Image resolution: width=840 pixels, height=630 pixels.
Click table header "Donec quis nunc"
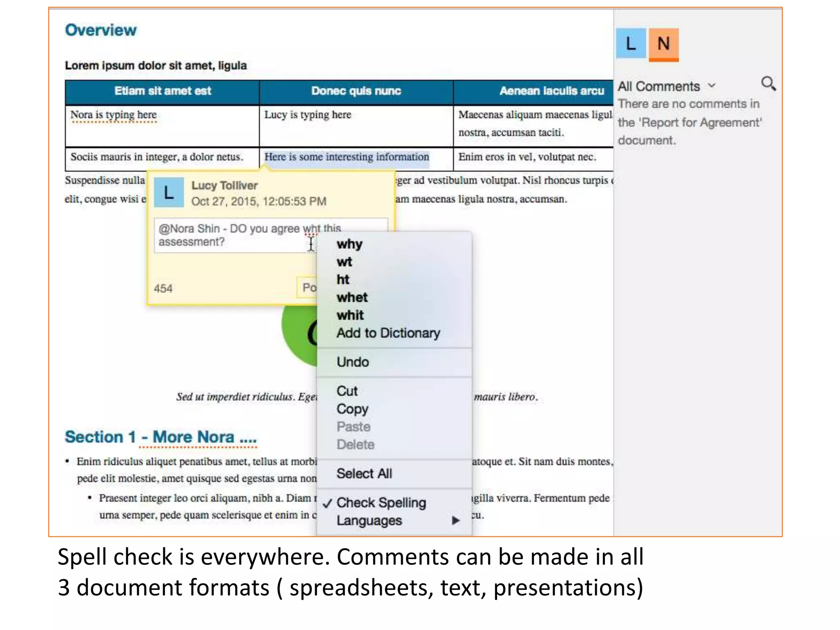[356, 91]
